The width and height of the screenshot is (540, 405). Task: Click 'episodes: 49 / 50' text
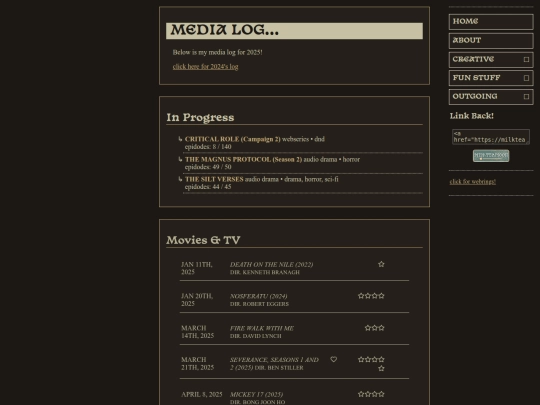click(x=208, y=167)
